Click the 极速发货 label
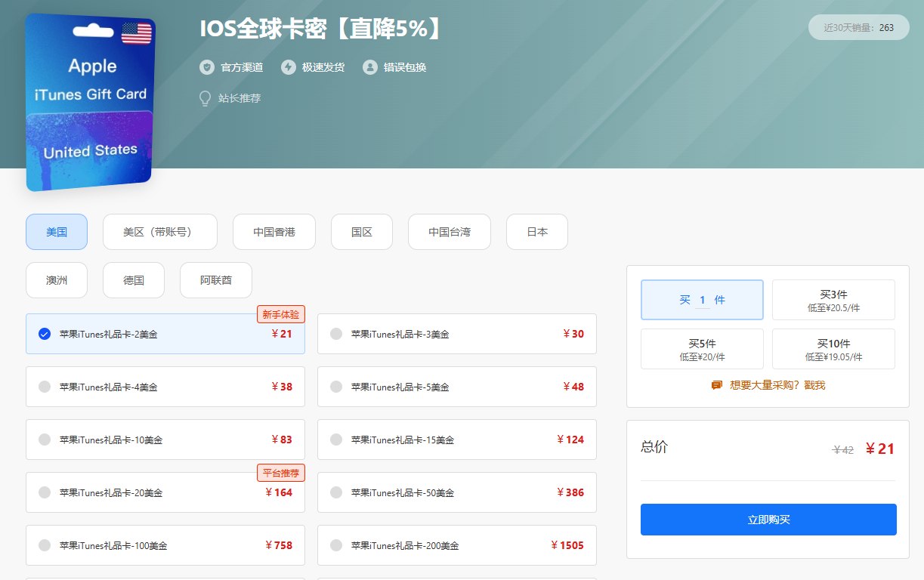This screenshot has width=924, height=580. coord(323,67)
